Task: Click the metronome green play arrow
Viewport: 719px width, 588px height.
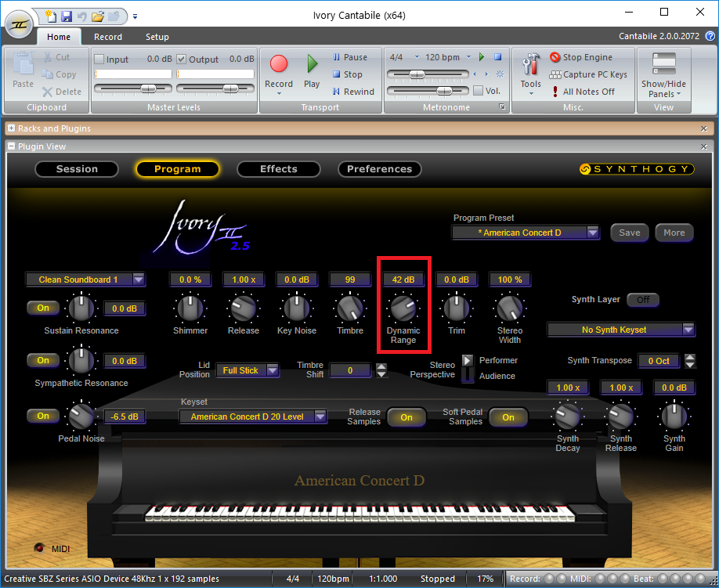Action: pyautogui.click(x=482, y=57)
